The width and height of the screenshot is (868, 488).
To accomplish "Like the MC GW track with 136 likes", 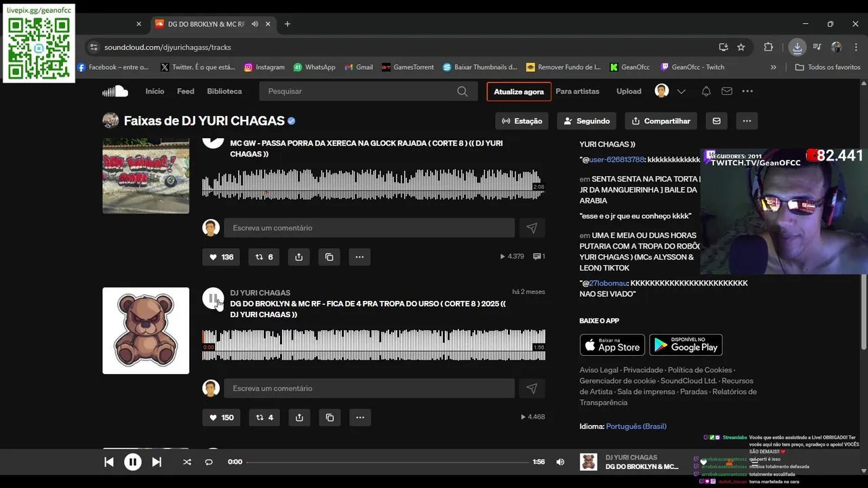I will coord(221,257).
